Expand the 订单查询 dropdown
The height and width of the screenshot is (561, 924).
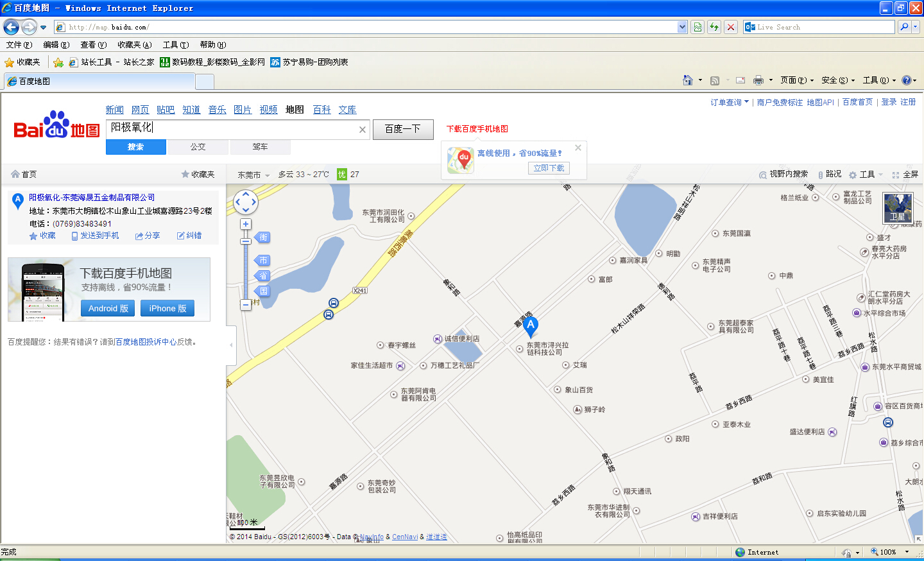tap(730, 103)
